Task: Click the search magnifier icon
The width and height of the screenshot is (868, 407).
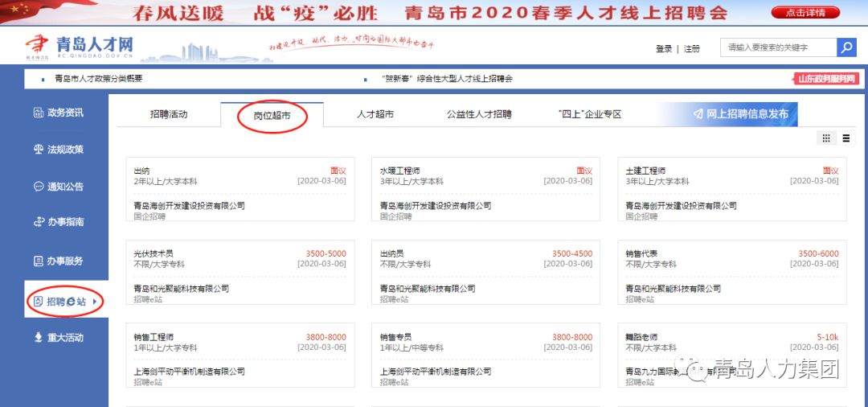Action: [x=846, y=47]
